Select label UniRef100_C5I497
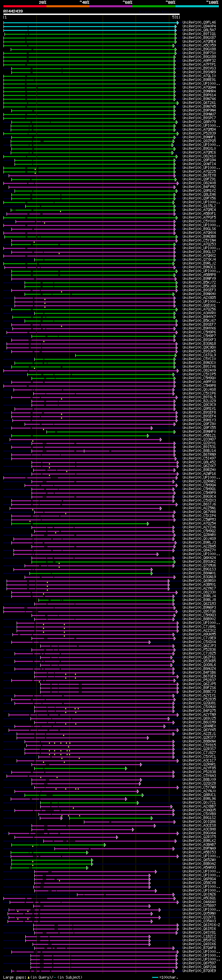Screen dimensions: 222x980 [199, 459]
